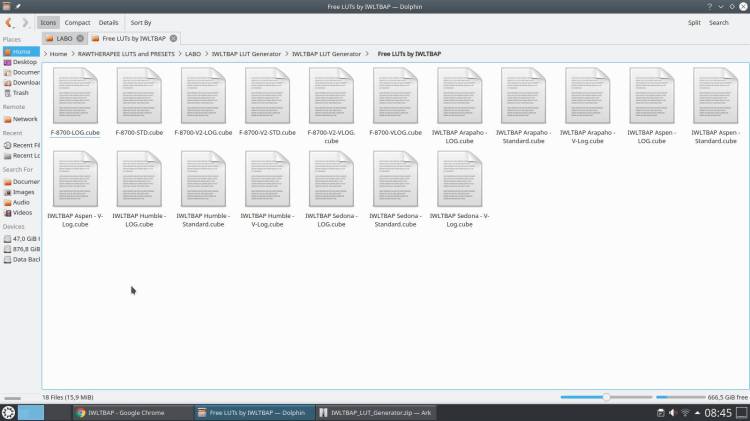Open Desktop in the Places panel

21,62
